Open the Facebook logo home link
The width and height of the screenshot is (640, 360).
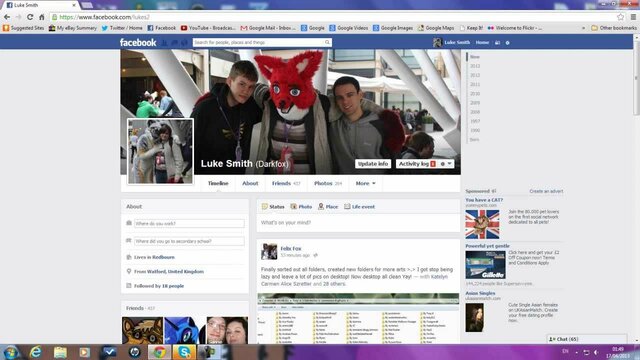138,42
